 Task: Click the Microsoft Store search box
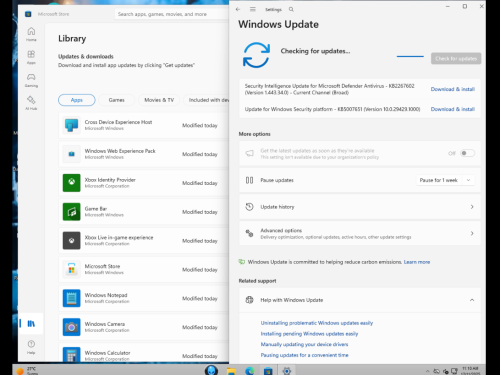[x=172, y=14]
